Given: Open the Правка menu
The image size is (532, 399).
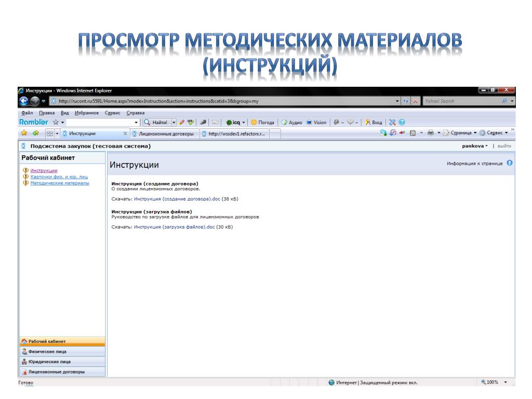Looking at the screenshot, I should (46, 113).
